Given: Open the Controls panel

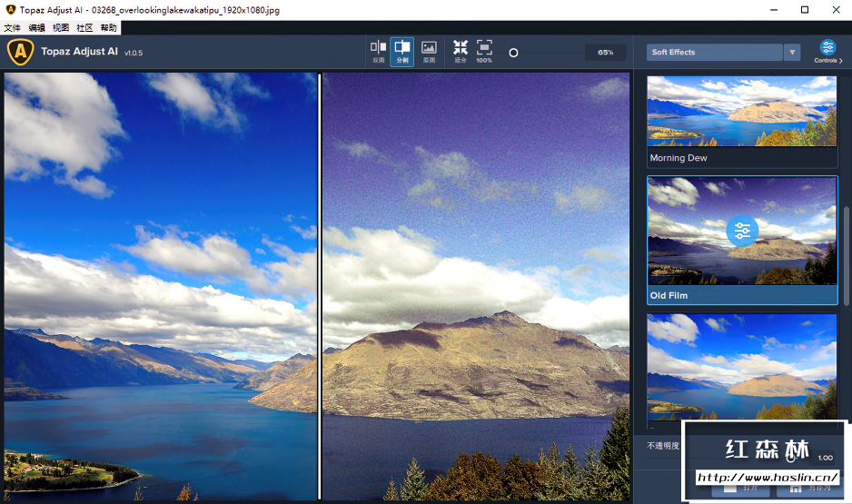Looking at the screenshot, I should click(x=828, y=52).
